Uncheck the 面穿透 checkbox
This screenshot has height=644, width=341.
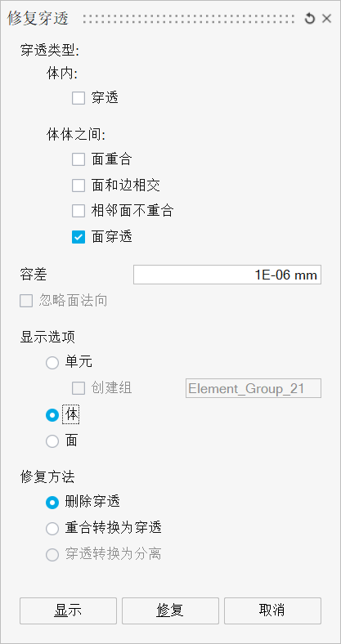(x=79, y=237)
